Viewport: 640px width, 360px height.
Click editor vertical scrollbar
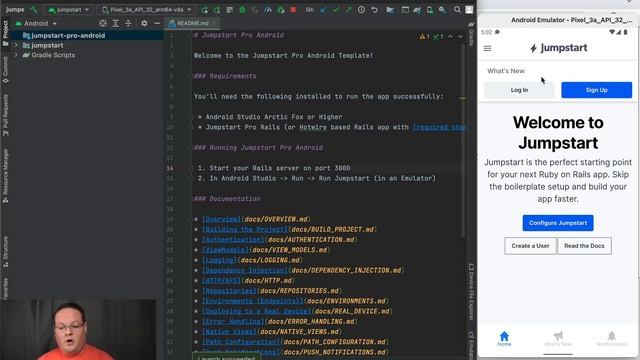point(462,141)
